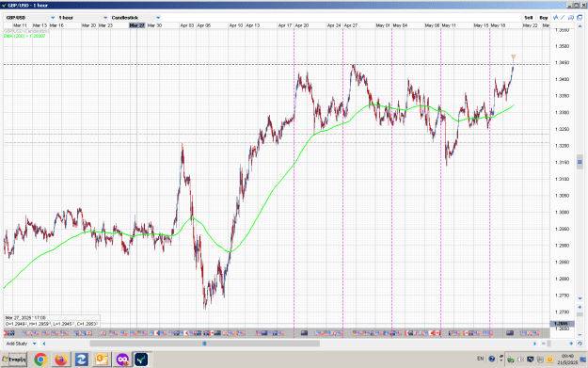Click the share chart icon

(571, 18)
